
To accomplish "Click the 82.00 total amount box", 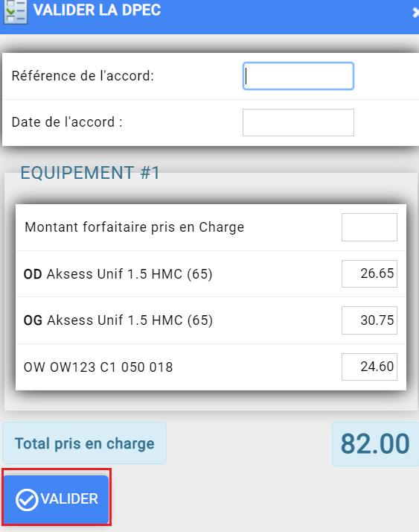I will (376, 444).
